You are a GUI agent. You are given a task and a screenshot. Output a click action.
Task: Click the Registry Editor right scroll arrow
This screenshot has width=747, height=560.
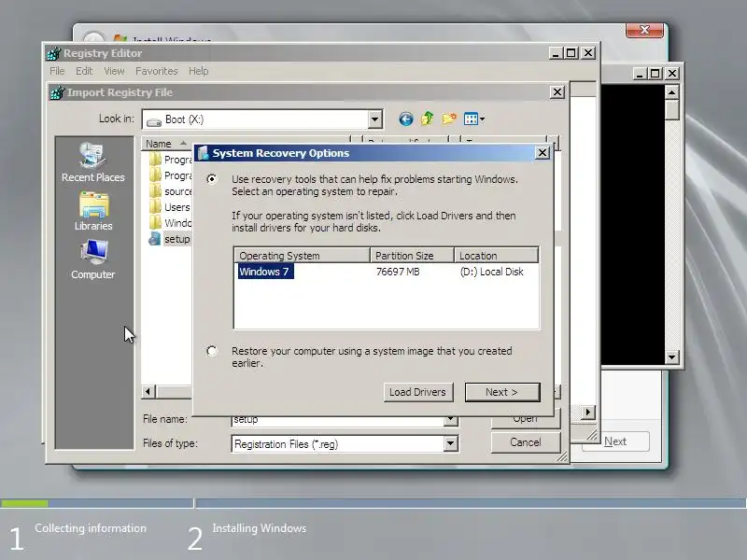tap(588, 412)
